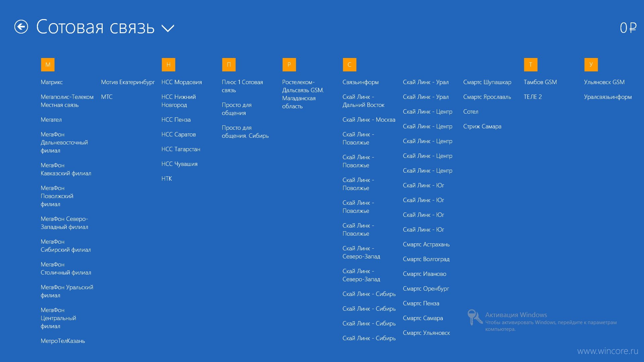Image resolution: width=644 pixels, height=362 pixels.
Task: Open the 0 ₽ balance indicator
Action: 628,27
